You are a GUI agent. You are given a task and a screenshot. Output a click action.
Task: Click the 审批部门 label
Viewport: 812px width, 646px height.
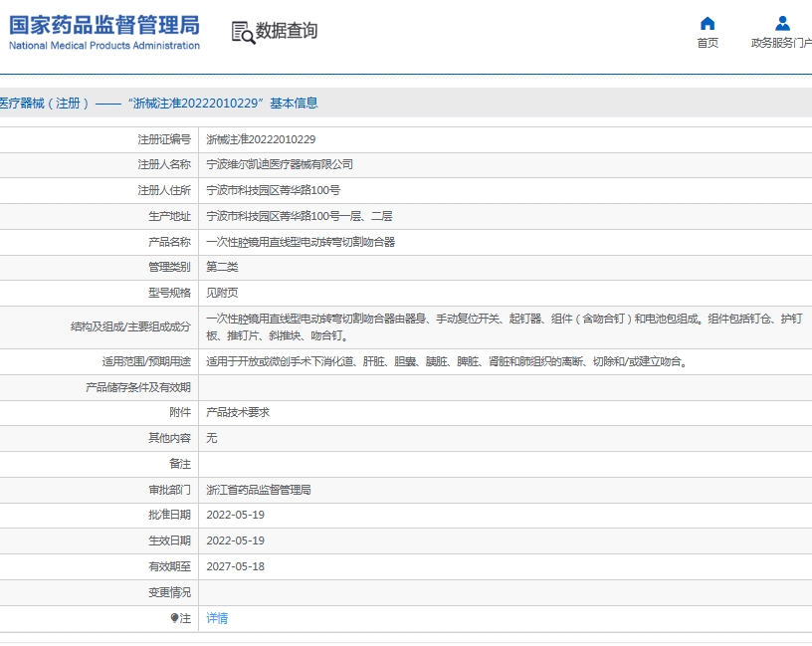[x=169, y=490]
